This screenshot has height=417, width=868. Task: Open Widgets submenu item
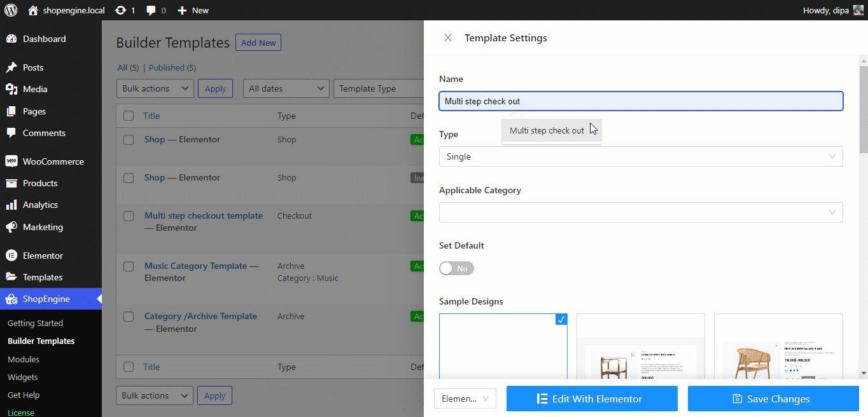point(23,377)
